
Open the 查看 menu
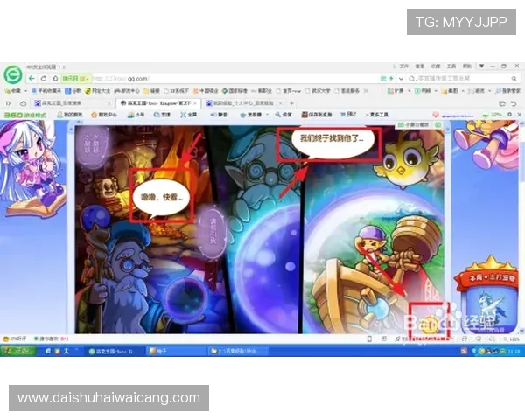[x=420, y=66]
